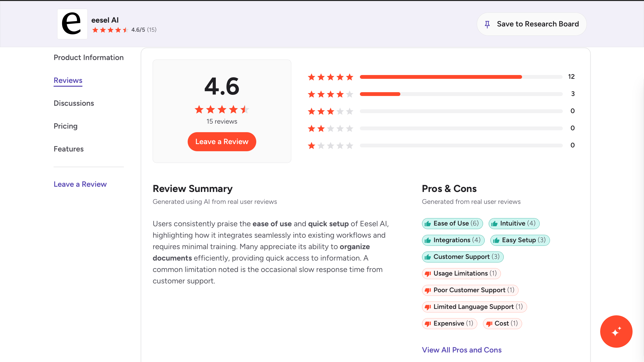Go to the Discussions section
This screenshot has height=362, width=644.
tap(74, 103)
